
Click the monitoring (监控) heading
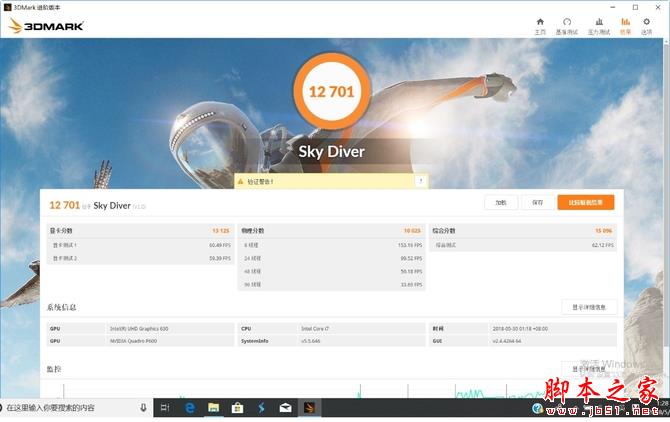(54, 369)
